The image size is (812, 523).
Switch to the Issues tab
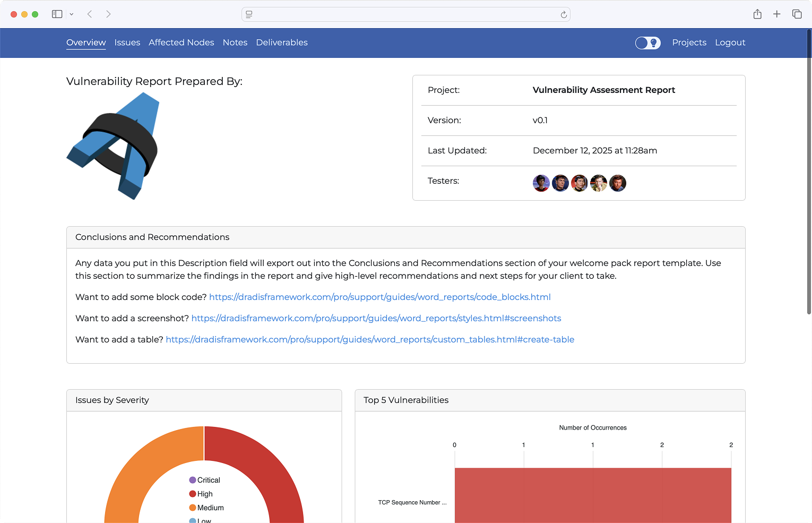127,42
